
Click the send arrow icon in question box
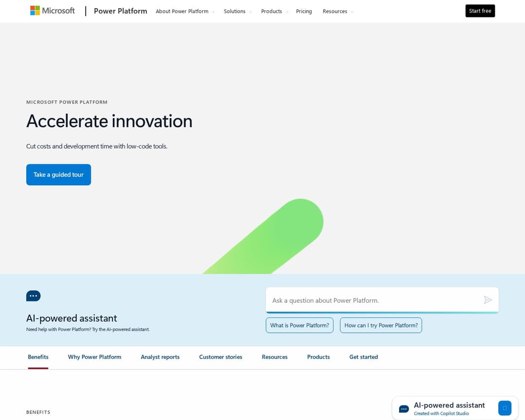coord(488,300)
